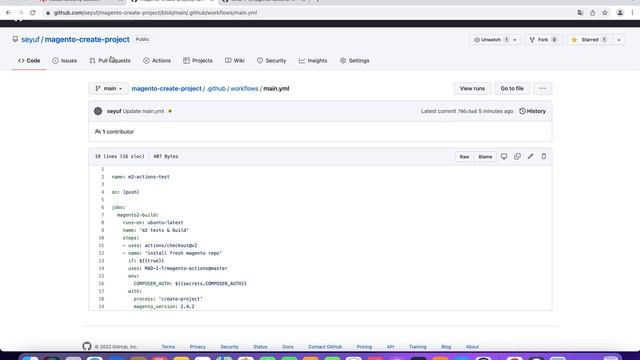Expand the star lists dropdown arrow

pos(619,40)
